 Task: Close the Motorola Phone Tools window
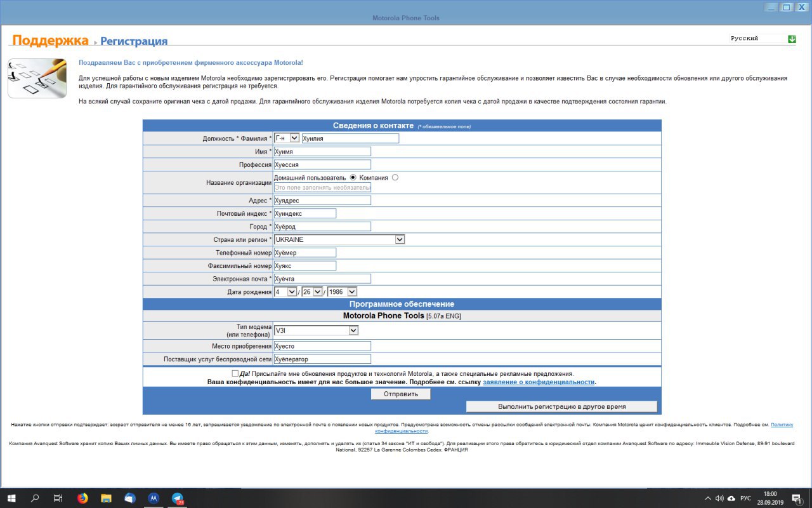[802, 7]
